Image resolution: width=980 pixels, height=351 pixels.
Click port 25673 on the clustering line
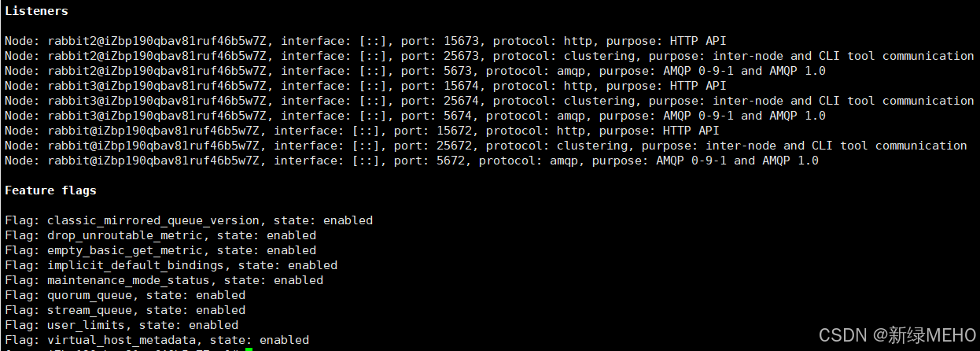pyautogui.click(x=462, y=56)
